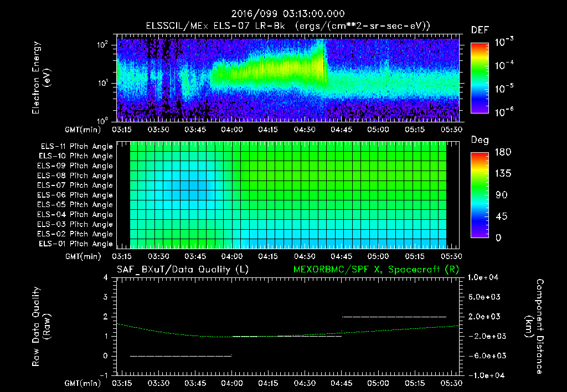This screenshot has height=392, width=567.
Task: Click the 4 tick on the Raw Data Quality axis
Action: pyautogui.click(x=106, y=278)
